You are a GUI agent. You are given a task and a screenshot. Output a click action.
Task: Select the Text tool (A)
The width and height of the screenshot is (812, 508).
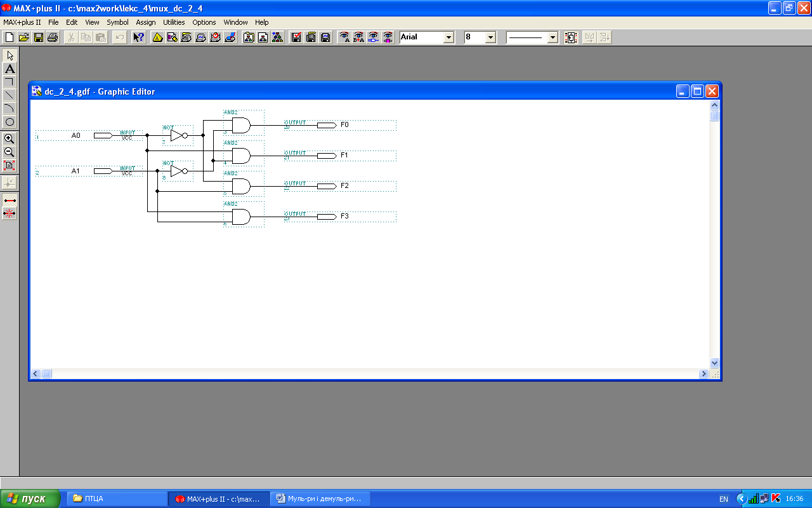tap(10, 69)
